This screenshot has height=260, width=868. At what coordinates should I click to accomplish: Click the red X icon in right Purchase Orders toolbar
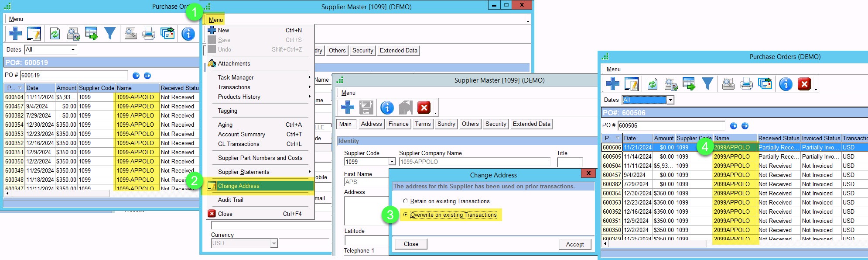(804, 83)
